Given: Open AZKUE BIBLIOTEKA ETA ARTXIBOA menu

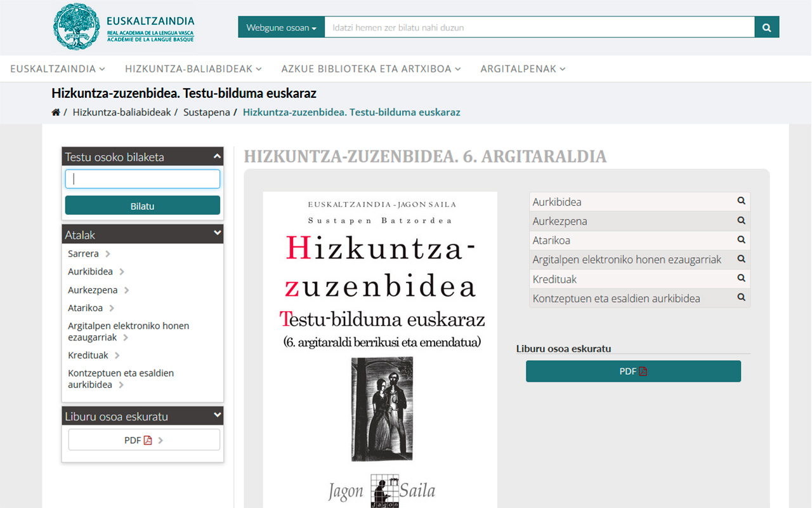Looking at the screenshot, I should pos(371,69).
